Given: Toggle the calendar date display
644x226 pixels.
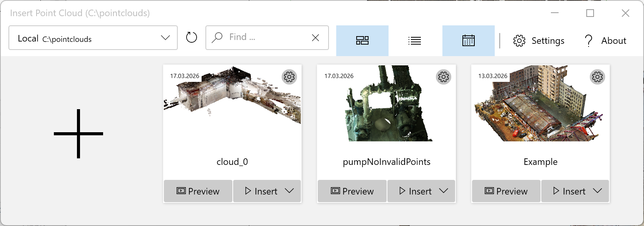Looking at the screenshot, I should (468, 41).
